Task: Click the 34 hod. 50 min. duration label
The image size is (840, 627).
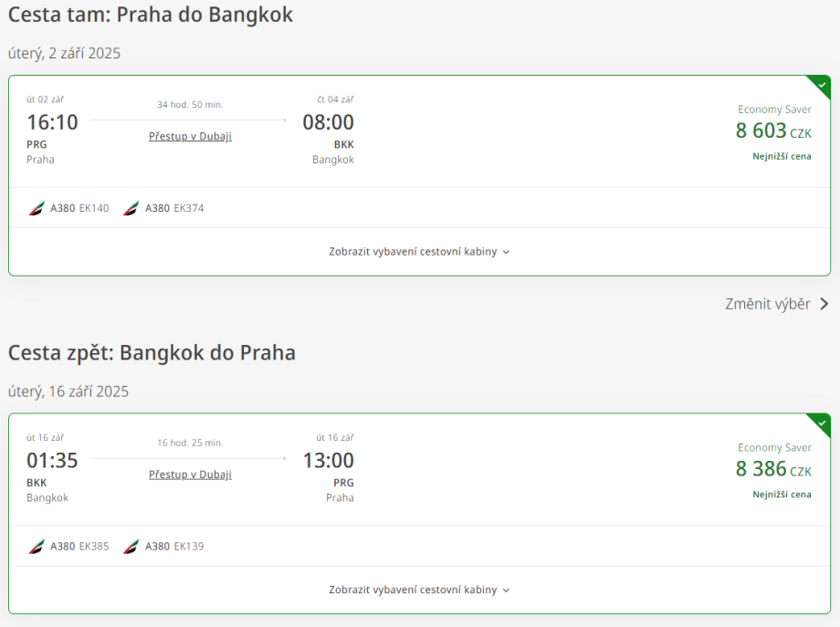Action: pyautogui.click(x=190, y=105)
